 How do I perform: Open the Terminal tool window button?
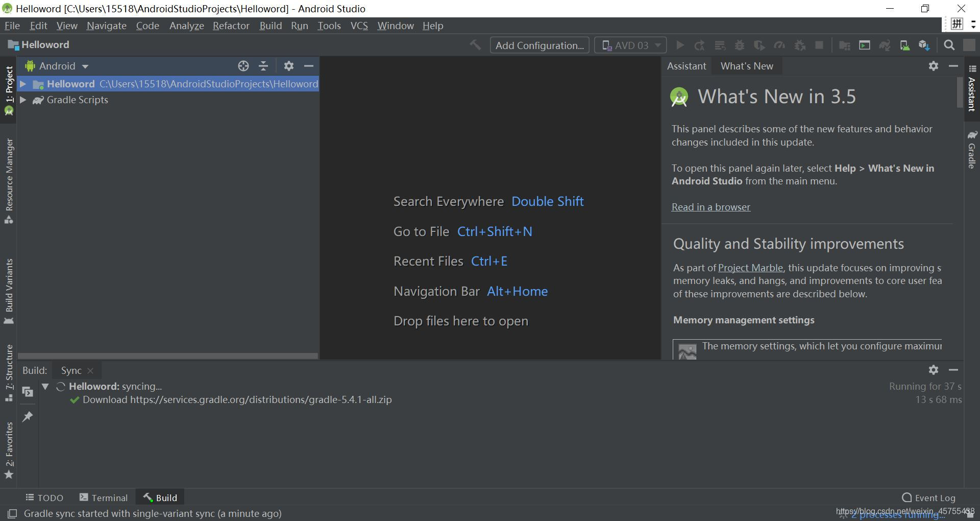pos(104,498)
